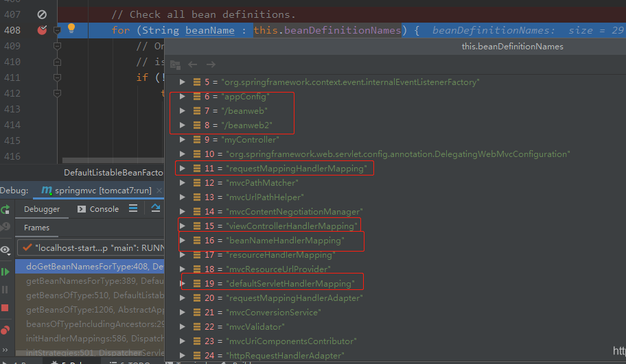This screenshot has width=626, height=364.
Task: Click the DefaultListableBeanFacto breadcrumb
Action: tap(113, 173)
